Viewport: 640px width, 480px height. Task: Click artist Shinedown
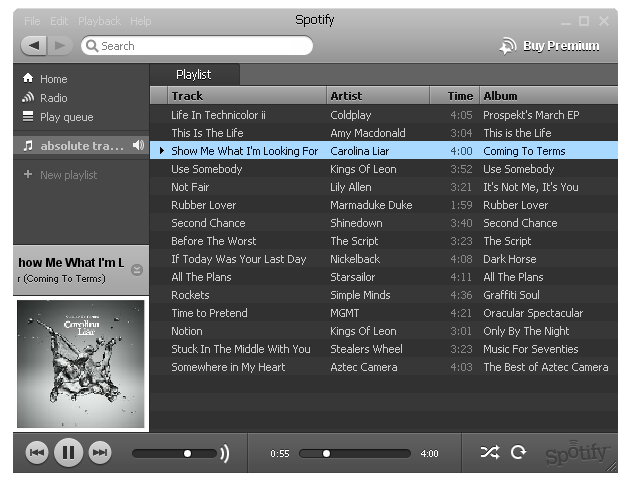[356, 223]
